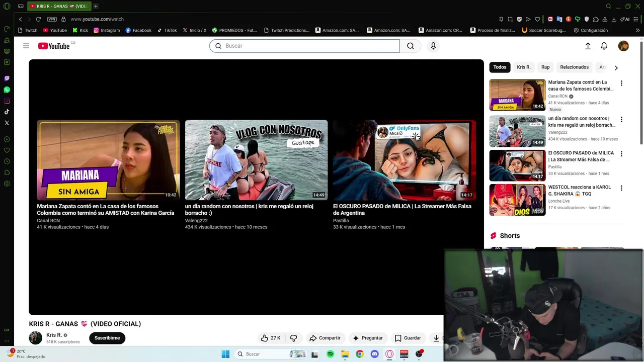Open Configuración bookmark with gear icon

[591, 30]
